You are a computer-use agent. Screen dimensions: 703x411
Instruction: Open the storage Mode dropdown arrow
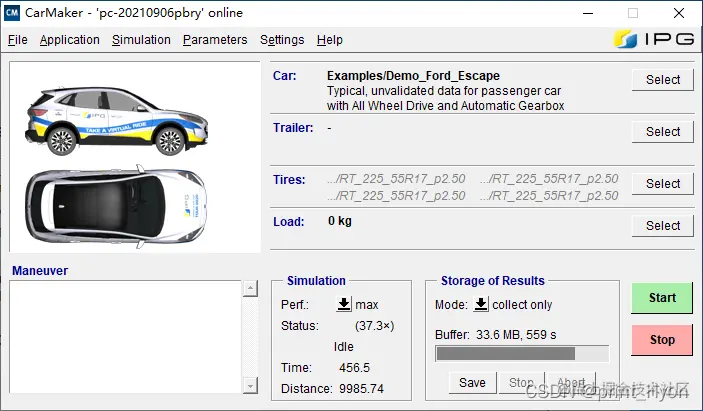pyautogui.click(x=481, y=304)
